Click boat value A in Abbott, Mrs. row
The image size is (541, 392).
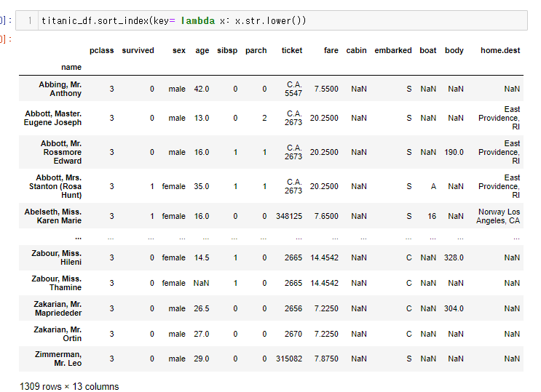(x=433, y=186)
